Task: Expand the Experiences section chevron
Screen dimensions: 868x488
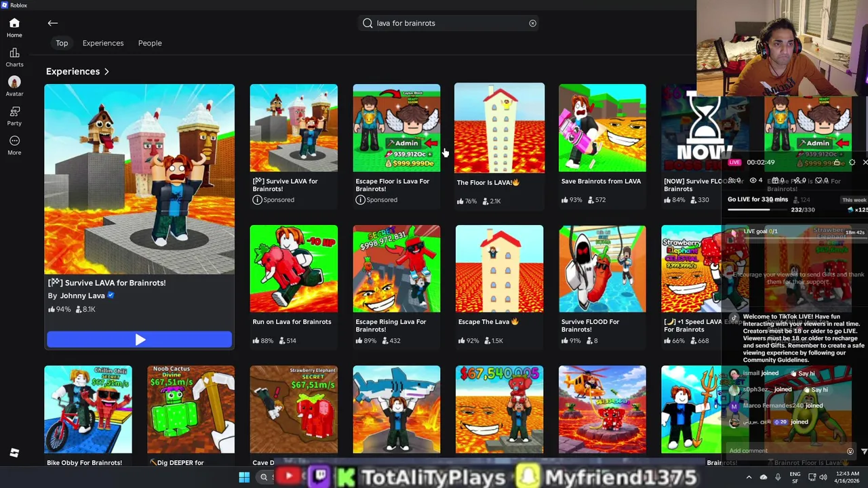Action: [106, 71]
